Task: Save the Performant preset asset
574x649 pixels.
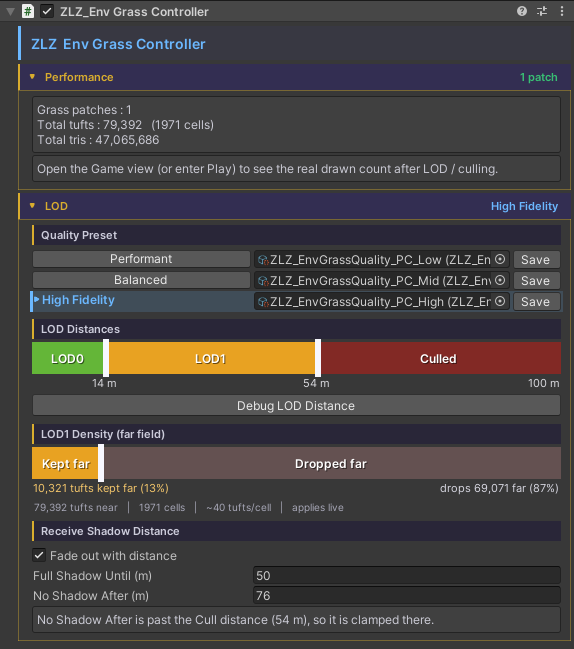Action: [537, 260]
